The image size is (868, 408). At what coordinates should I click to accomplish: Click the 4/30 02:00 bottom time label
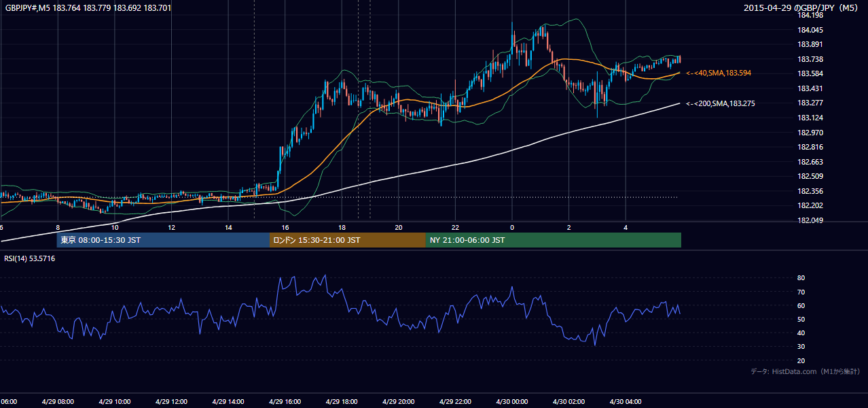click(568, 401)
